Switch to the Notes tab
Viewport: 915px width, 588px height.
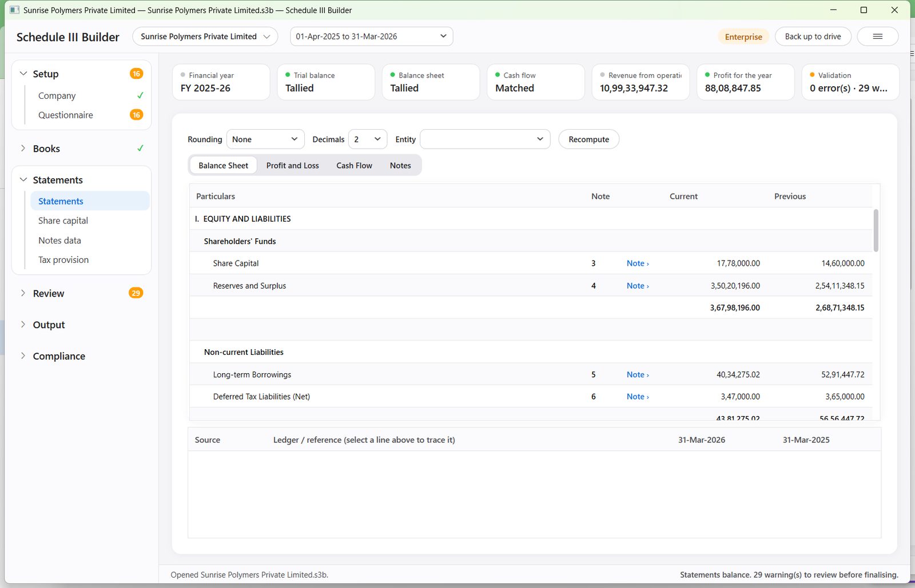click(x=400, y=166)
